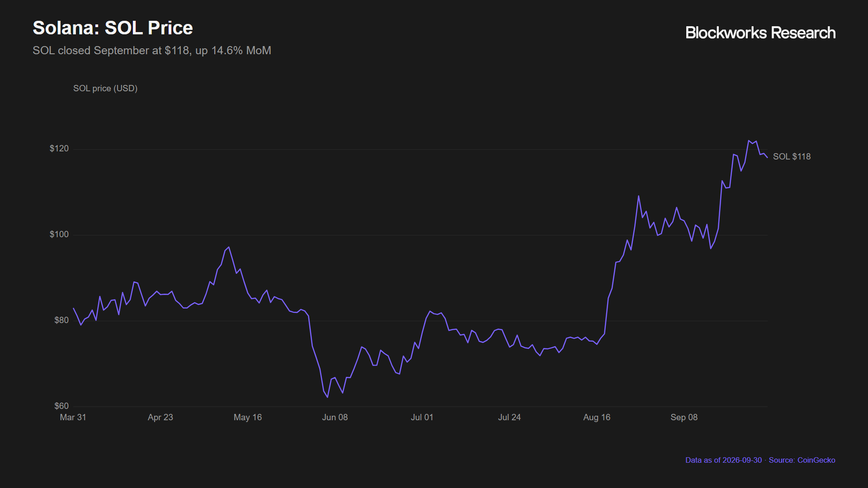Click the $100 y-axis tick label
This screenshot has width=868, height=488.
59,235
